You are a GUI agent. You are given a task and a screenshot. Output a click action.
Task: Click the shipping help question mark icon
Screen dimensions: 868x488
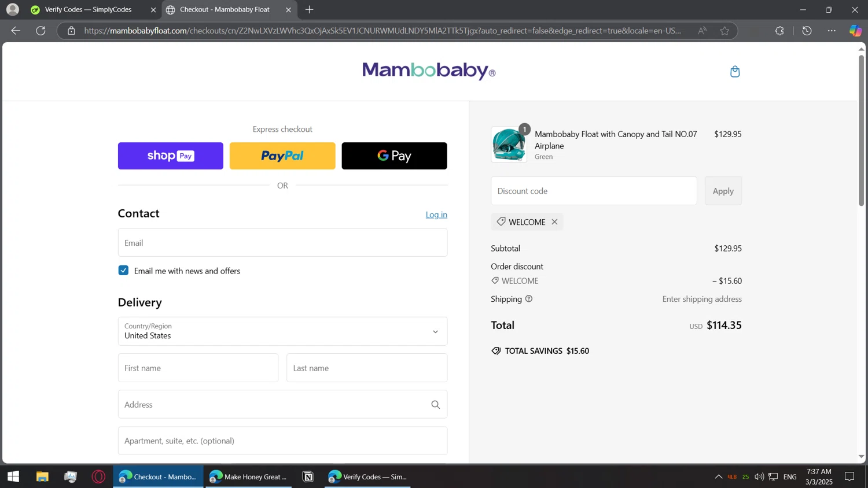click(x=529, y=299)
